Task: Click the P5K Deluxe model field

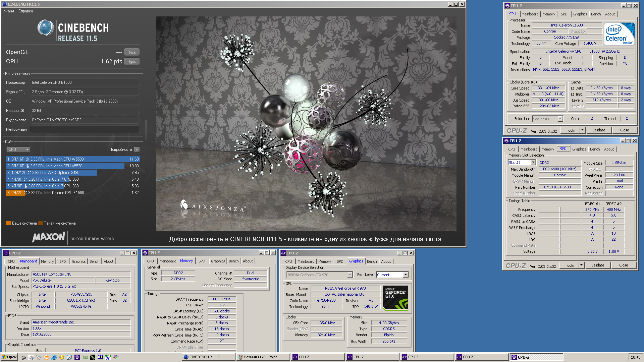Action: click(x=63, y=280)
